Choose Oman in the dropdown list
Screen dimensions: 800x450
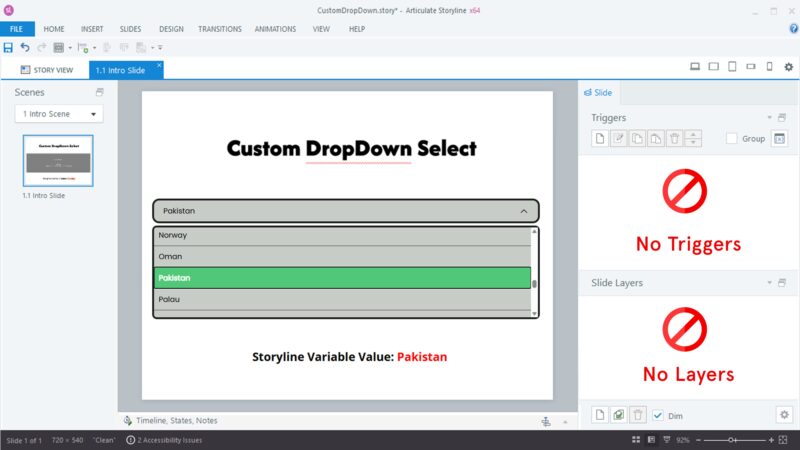(342, 257)
